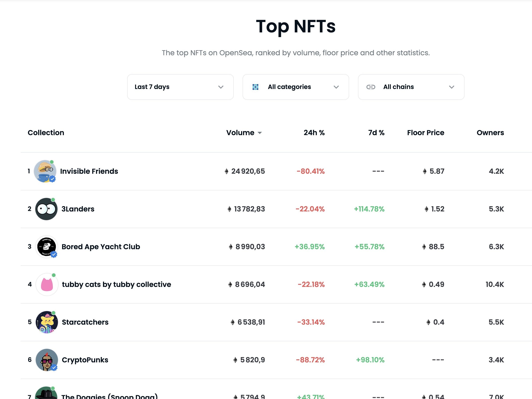Open the Invisible Friends collection name
The height and width of the screenshot is (399, 532).
pos(89,171)
